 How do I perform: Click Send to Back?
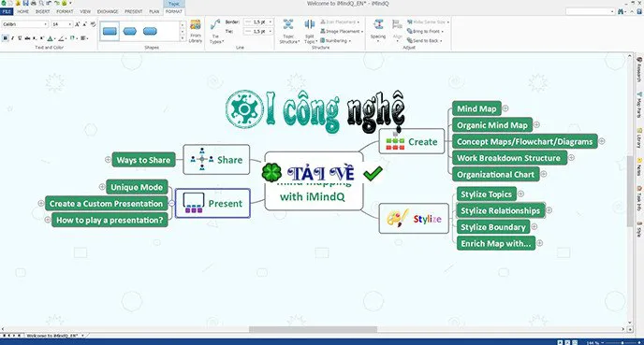click(x=424, y=40)
